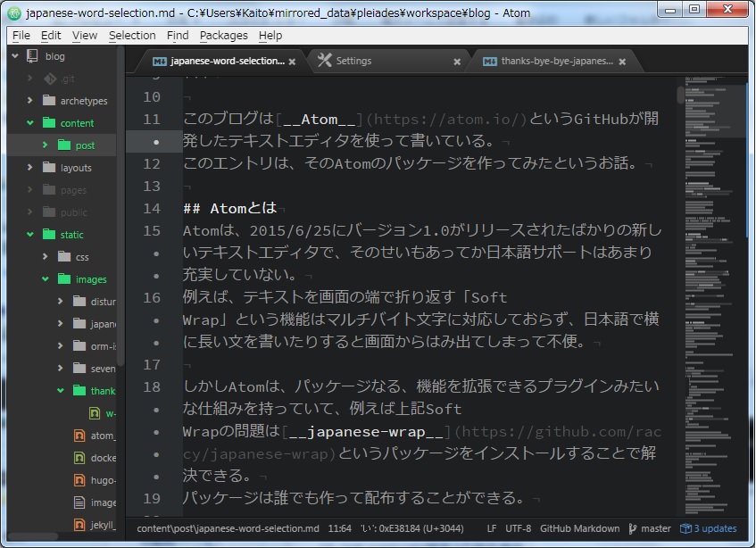Click the image file icon beside jekyll_

click(x=79, y=525)
